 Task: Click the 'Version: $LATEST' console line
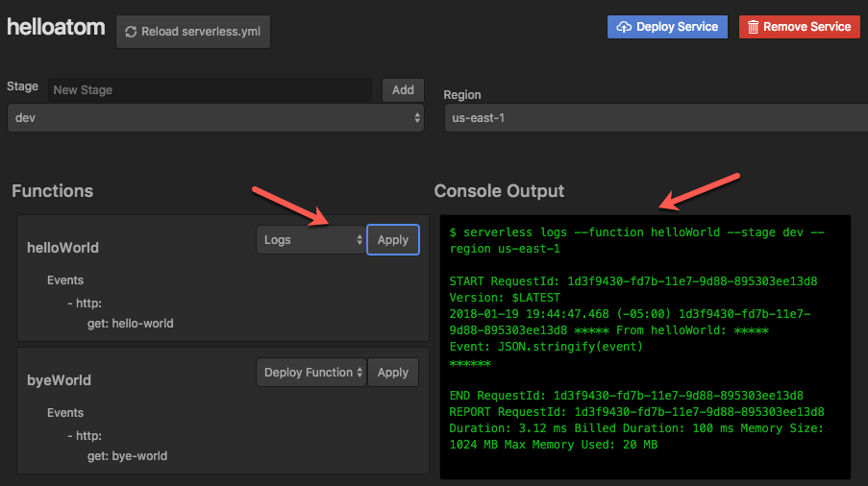tap(505, 298)
